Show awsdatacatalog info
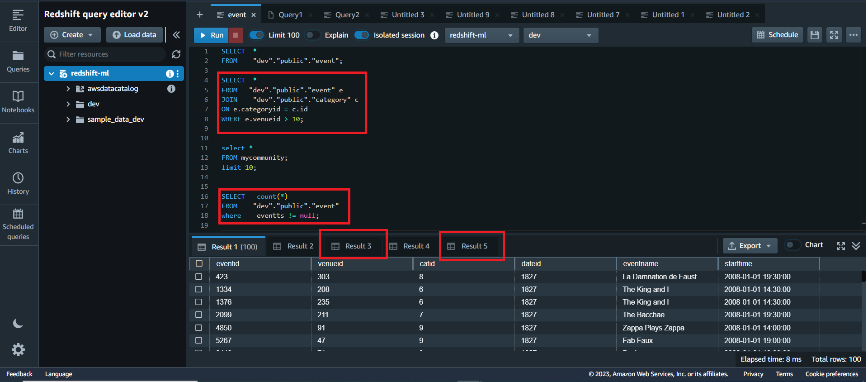 [171, 89]
